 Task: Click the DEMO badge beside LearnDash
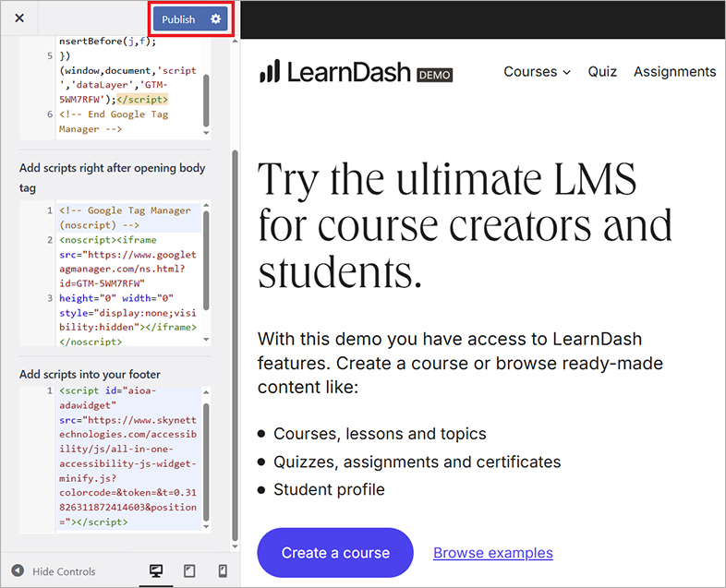coord(435,75)
